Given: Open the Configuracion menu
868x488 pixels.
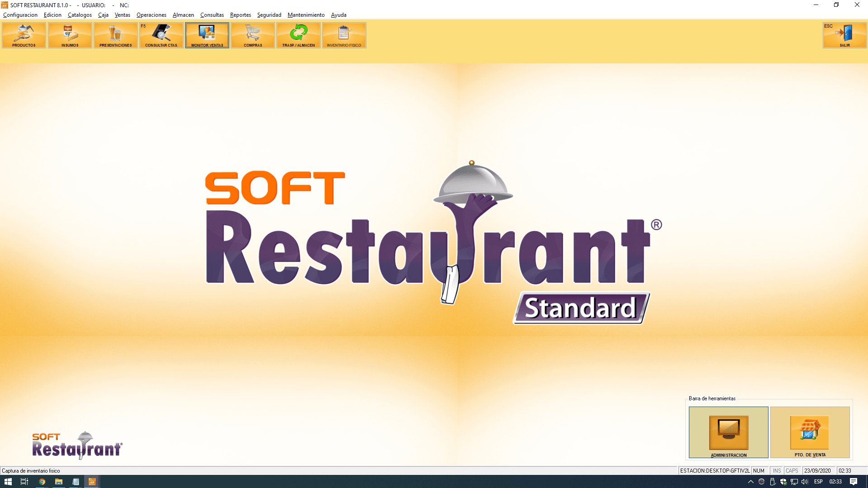Looking at the screenshot, I should (20, 15).
